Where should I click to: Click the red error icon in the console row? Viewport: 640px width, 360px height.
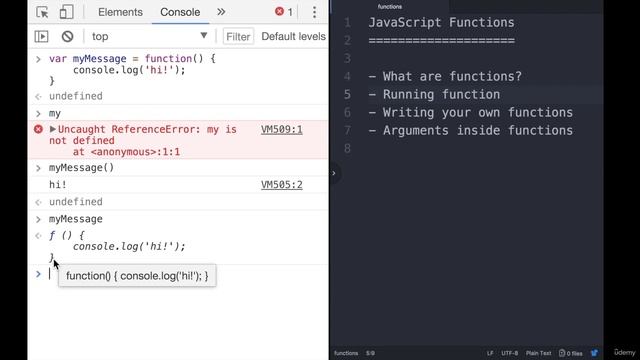pos(38,129)
